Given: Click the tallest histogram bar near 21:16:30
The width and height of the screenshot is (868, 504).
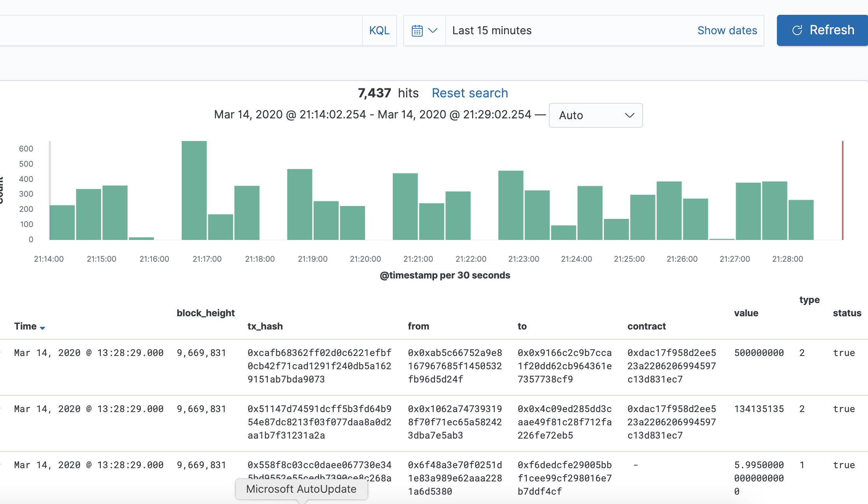Looking at the screenshot, I should tap(194, 190).
